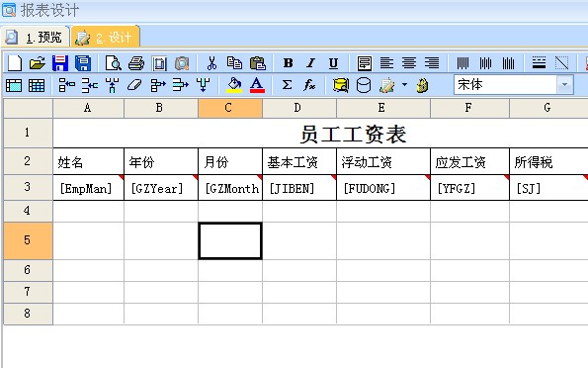Create a new report with blank page icon
This screenshot has width=588, height=368.
coord(14,63)
